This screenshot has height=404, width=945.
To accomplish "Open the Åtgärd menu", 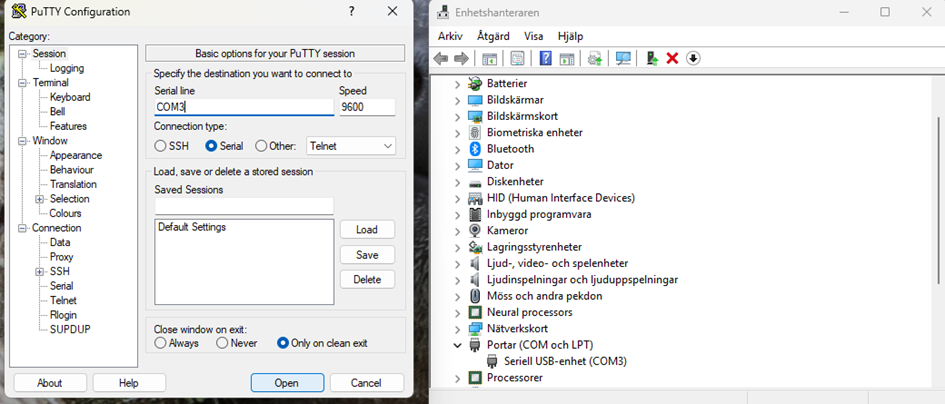I will 493,36.
